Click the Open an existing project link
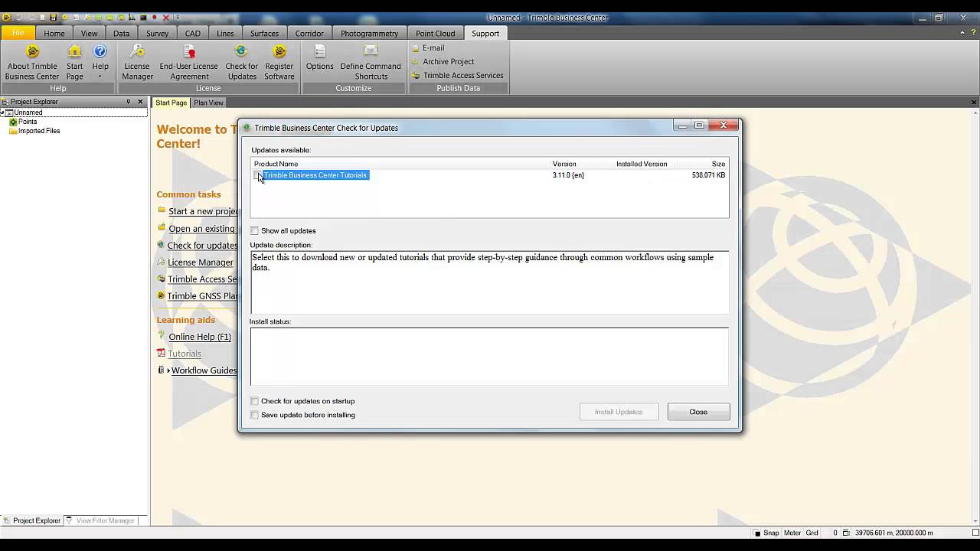Image resolution: width=980 pixels, height=551 pixels. pyautogui.click(x=201, y=229)
